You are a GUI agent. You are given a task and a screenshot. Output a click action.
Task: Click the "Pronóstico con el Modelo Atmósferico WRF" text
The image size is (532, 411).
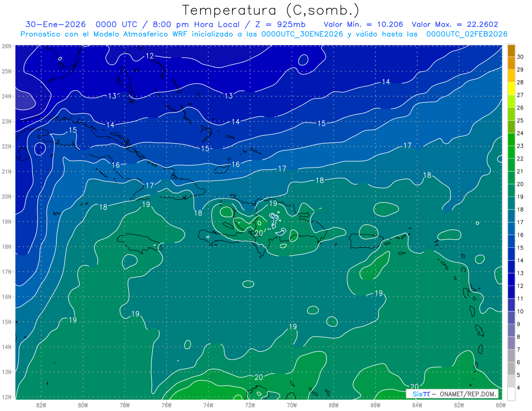[105, 34]
